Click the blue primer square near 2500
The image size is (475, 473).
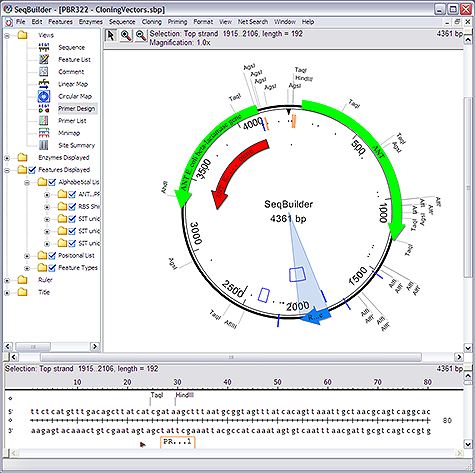[264, 295]
